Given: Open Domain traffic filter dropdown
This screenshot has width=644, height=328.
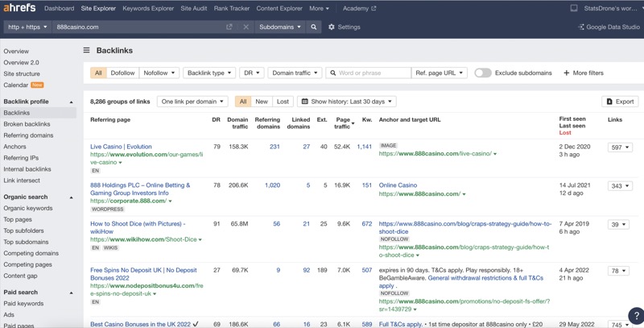Looking at the screenshot, I should coord(295,73).
